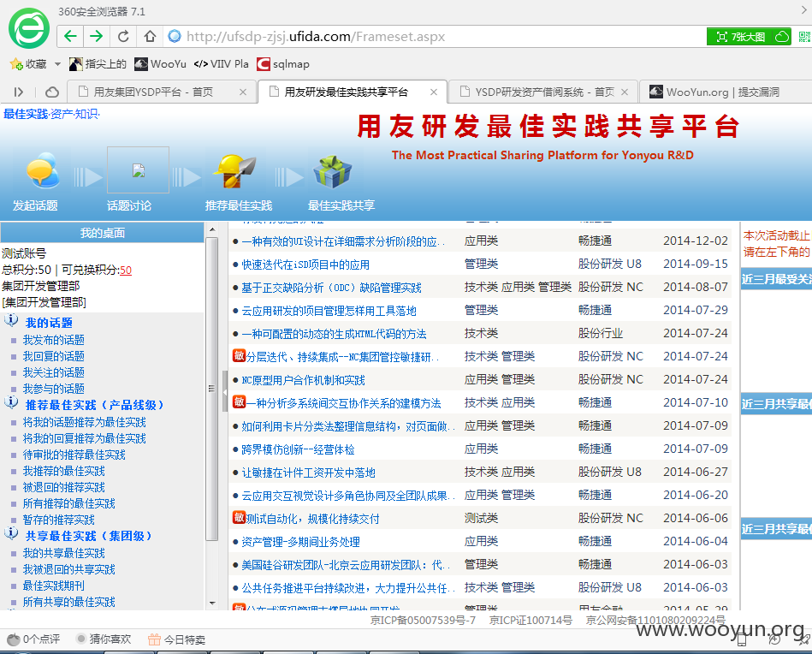
Task: Open article 测试自动化，规模化持续交付
Action: point(313,519)
